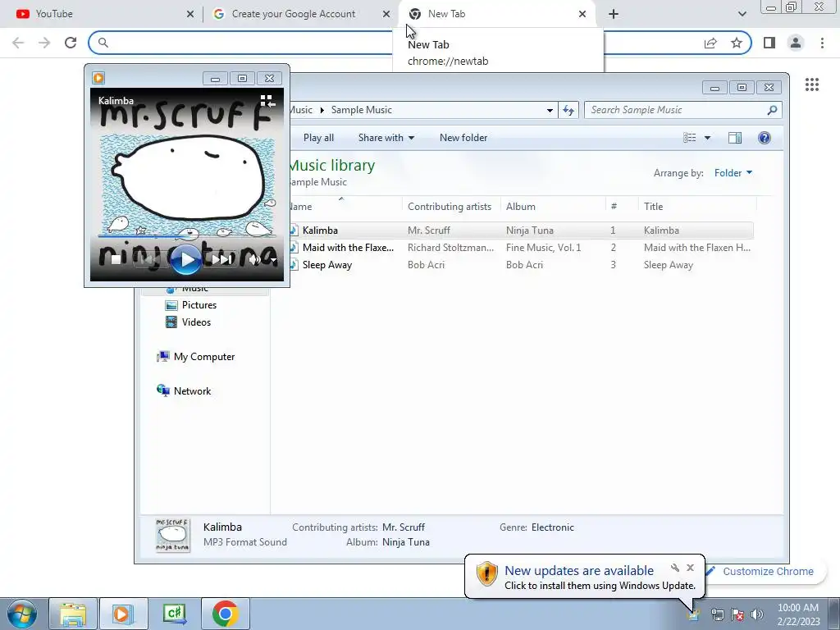Click Play in the media player

coord(185,260)
